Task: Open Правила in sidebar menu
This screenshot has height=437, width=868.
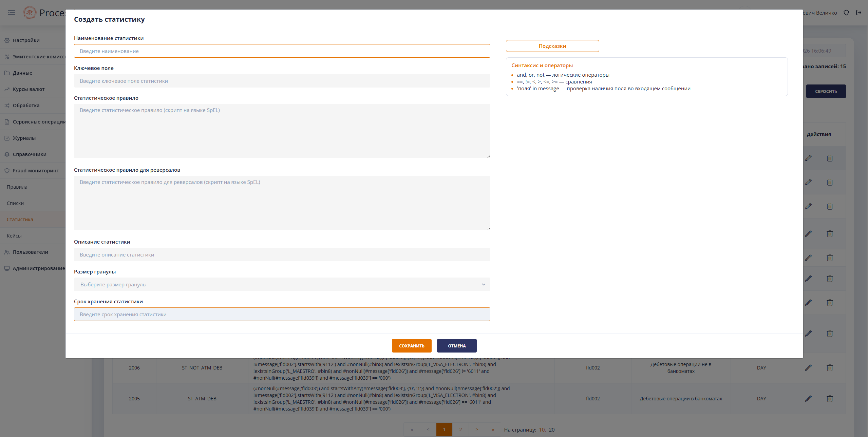Action: click(x=17, y=187)
